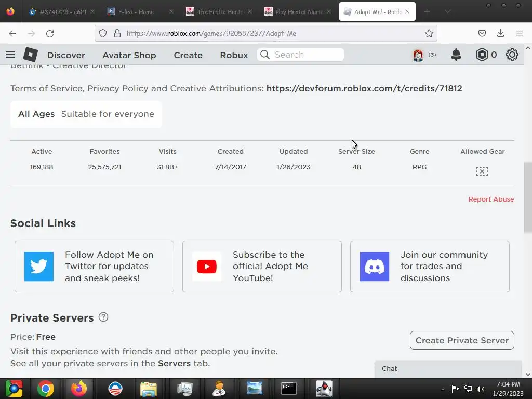The image size is (532, 399).
Task: Open the Roblox hamburger navigation menu
Action: point(10,55)
